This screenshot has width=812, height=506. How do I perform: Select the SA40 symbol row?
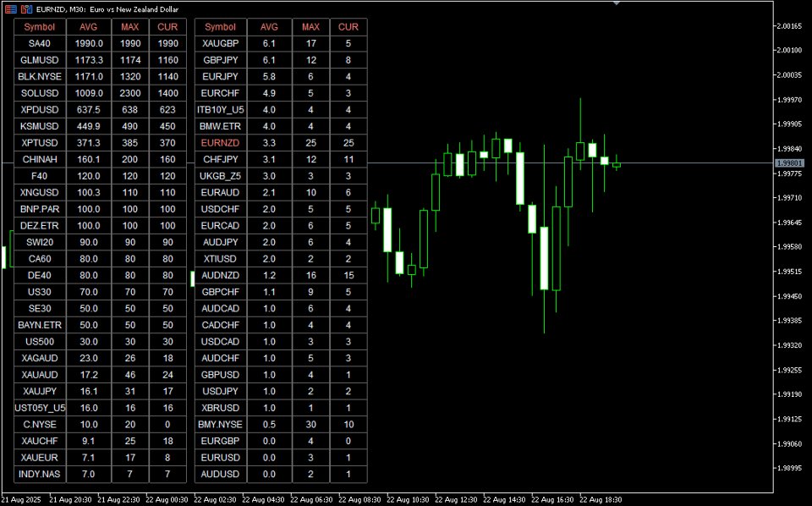click(x=39, y=43)
